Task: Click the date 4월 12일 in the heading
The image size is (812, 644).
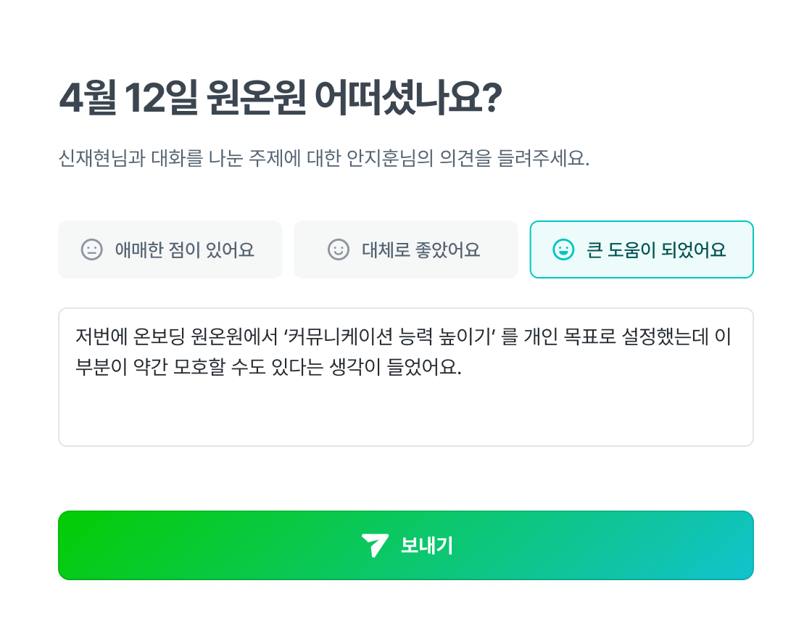Action: pyautogui.click(x=128, y=99)
